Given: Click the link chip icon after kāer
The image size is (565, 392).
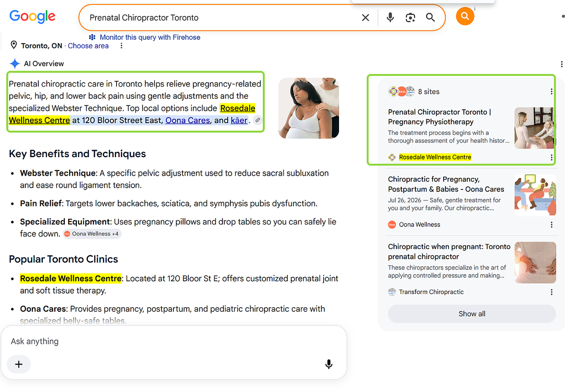Looking at the screenshot, I should (258, 120).
